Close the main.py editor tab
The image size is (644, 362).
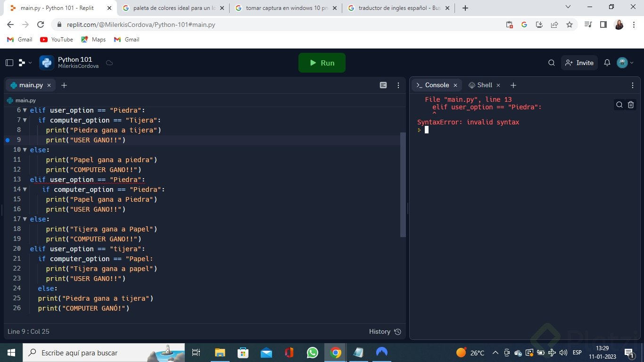49,85
